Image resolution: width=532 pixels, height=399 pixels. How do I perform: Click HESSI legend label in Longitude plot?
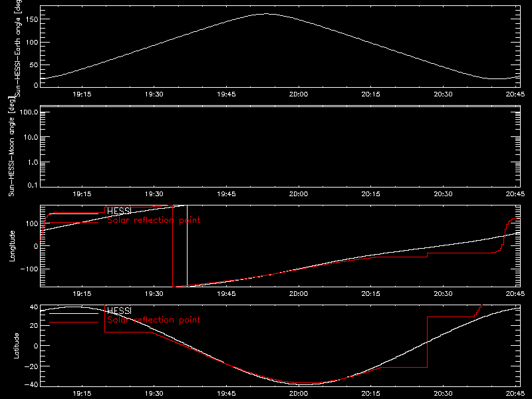tap(119, 211)
